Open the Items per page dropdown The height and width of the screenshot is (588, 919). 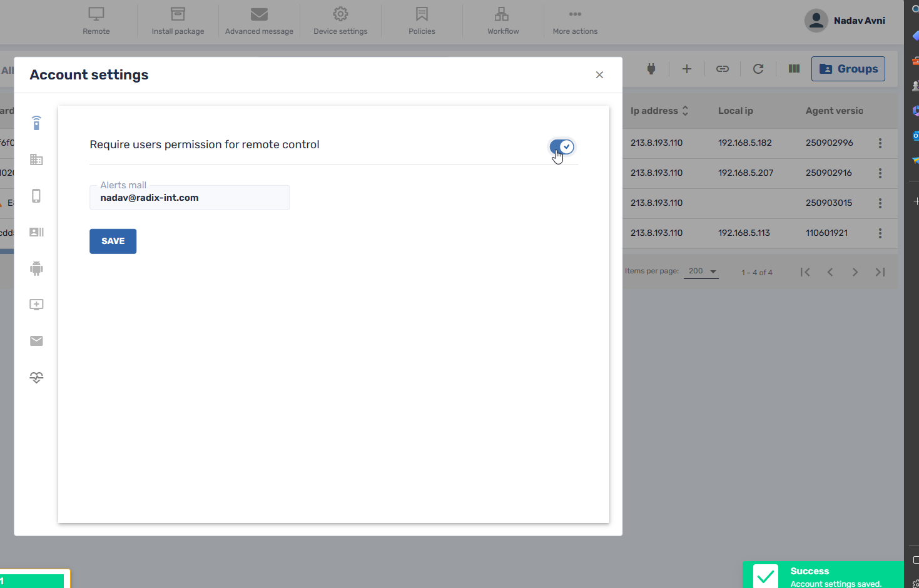pos(701,270)
